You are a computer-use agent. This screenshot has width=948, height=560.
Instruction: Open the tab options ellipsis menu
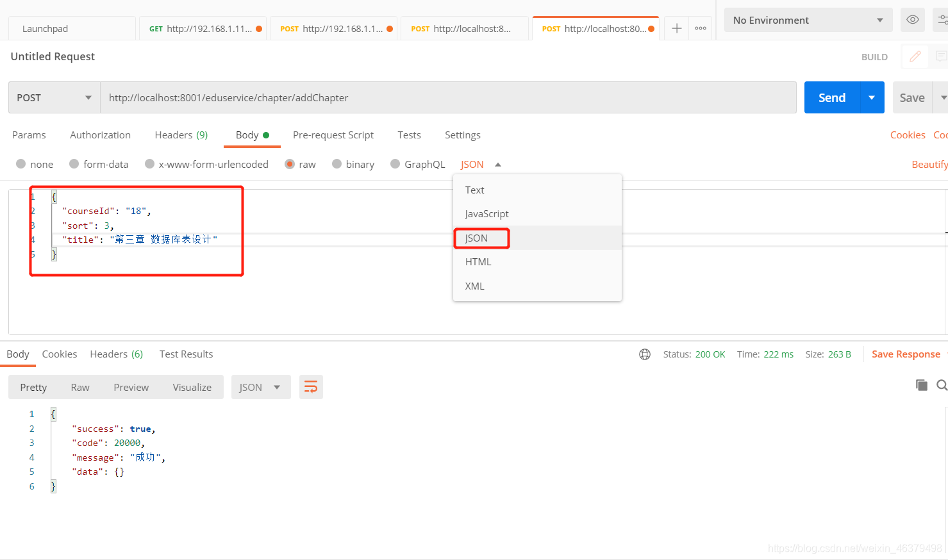tap(701, 28)
